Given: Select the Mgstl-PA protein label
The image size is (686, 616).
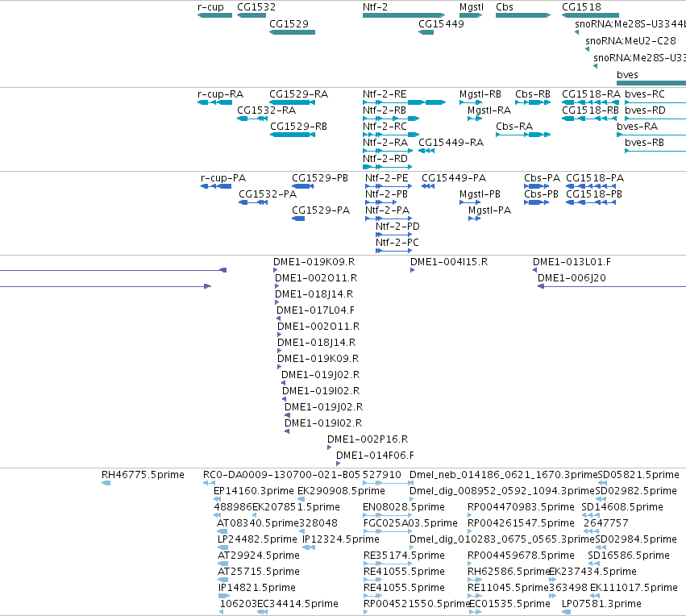Looking at the screenshot, I should (489, 210).
